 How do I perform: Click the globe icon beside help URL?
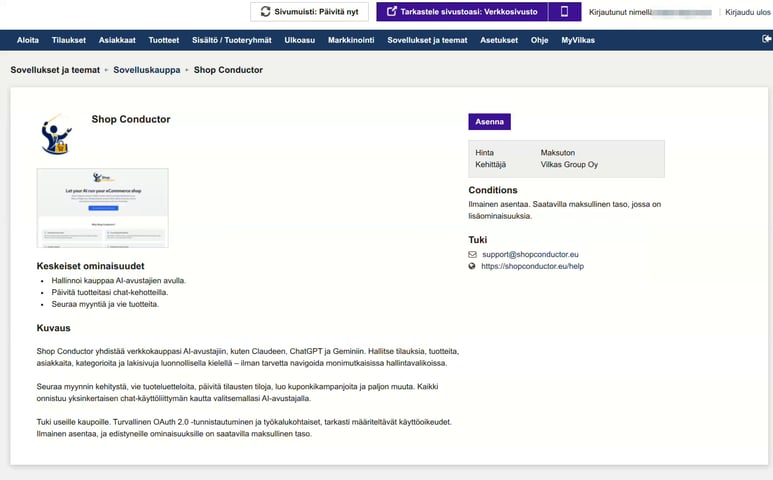point(472,266)
